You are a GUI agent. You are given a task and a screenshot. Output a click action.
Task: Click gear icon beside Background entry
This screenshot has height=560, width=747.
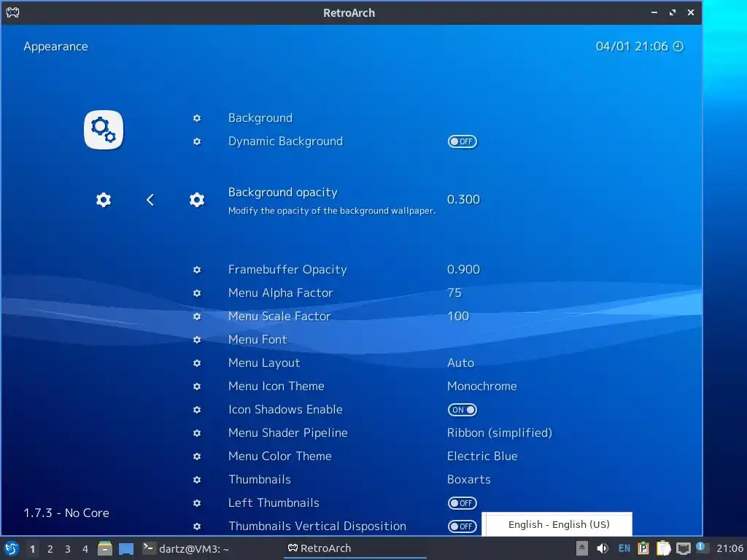tap(197, 118)
